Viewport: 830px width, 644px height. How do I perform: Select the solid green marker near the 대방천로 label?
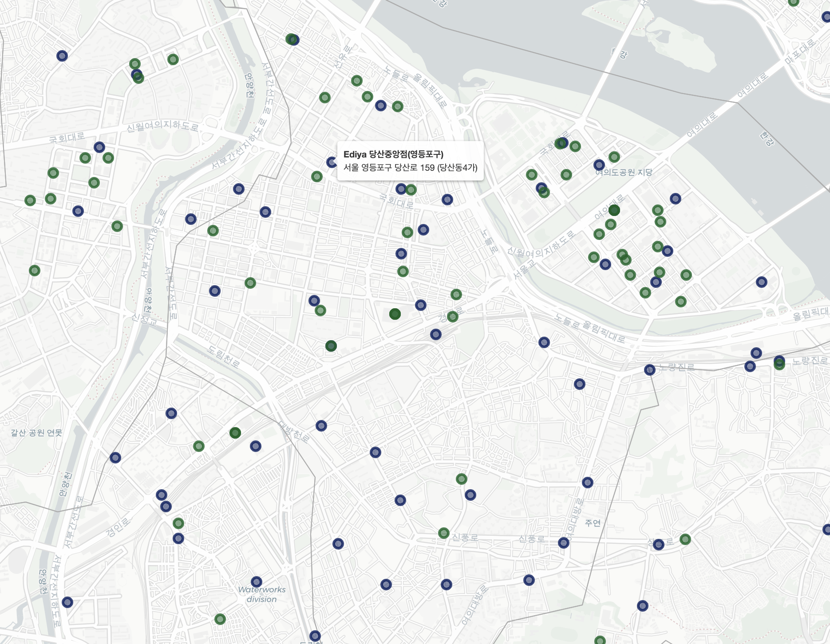(235, 433)
